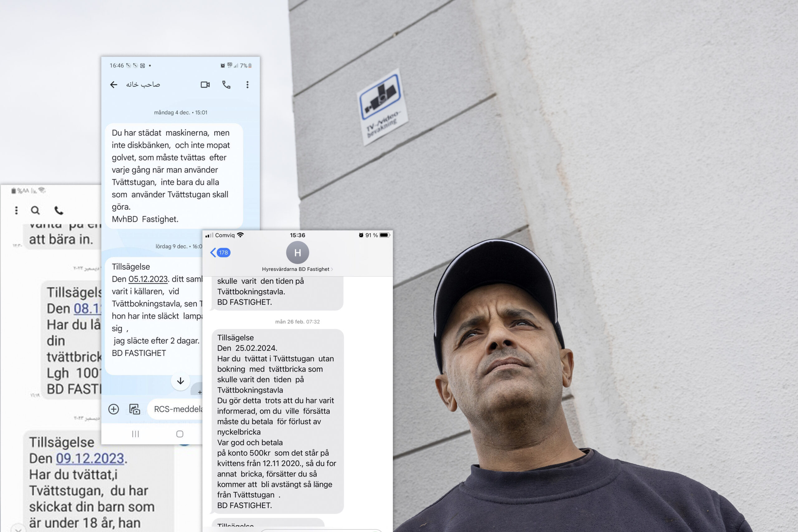
Task: Tap the iPhone battery 91 % indicator
Action: (377, 235)
